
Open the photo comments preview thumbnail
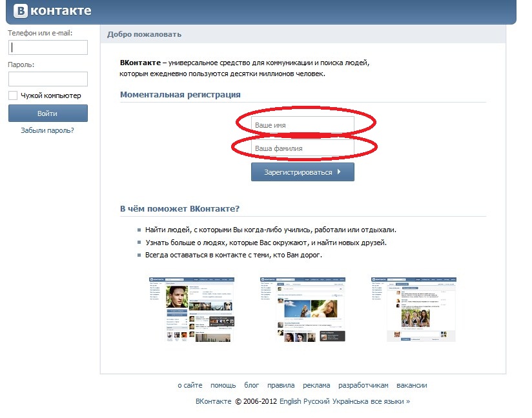coord(414,309)
